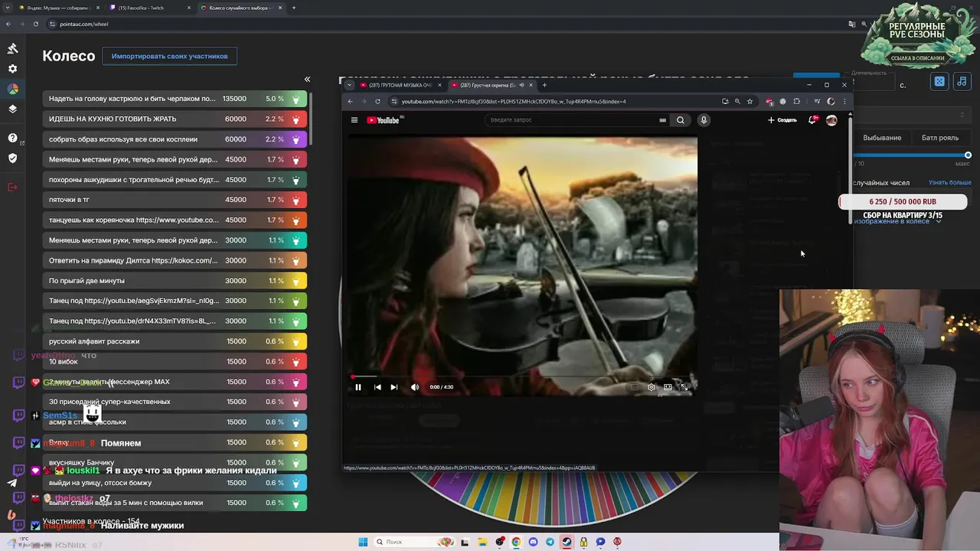Switch to 'Грустная скрипка' YouTube tab
Screen dimensions: 980x551
coord(492,85)
